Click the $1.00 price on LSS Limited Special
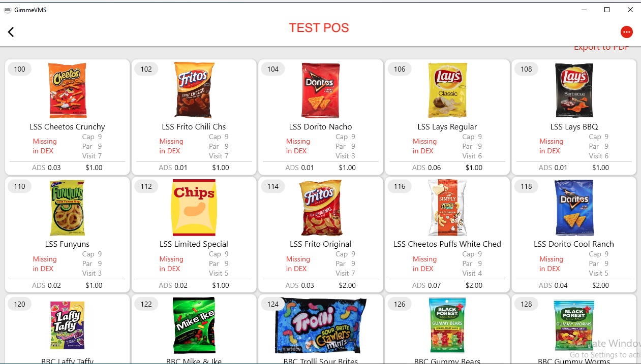The image size is (641, 364). tap(221, 285)
